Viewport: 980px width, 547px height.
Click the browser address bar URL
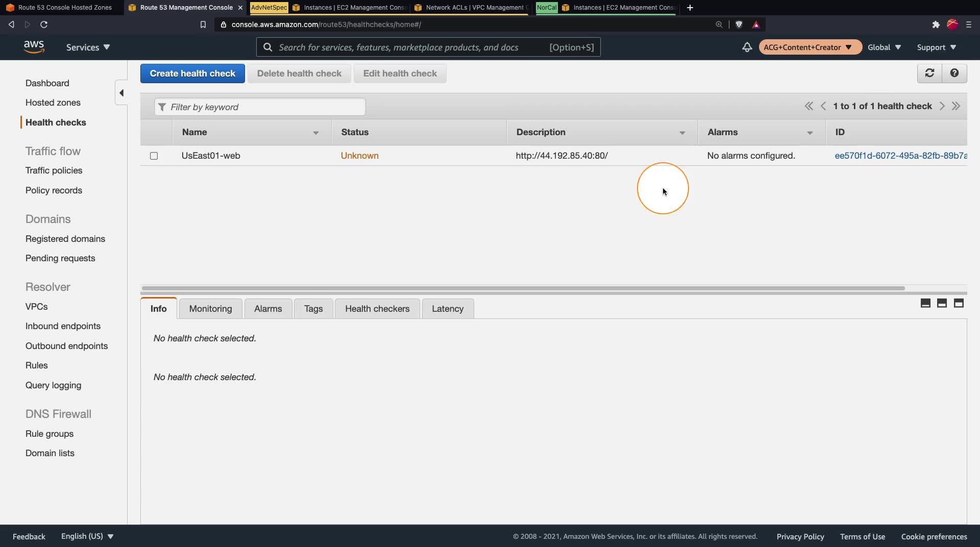[326, 24]
